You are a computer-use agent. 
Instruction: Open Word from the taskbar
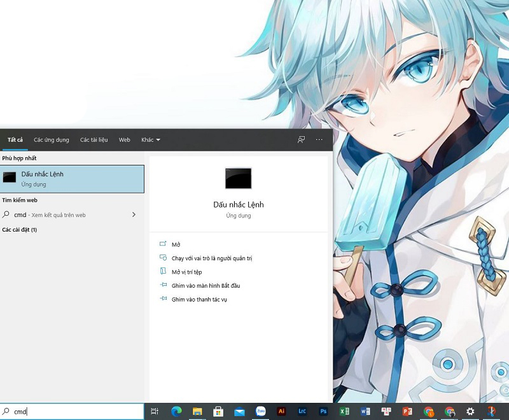coord(365,412)
